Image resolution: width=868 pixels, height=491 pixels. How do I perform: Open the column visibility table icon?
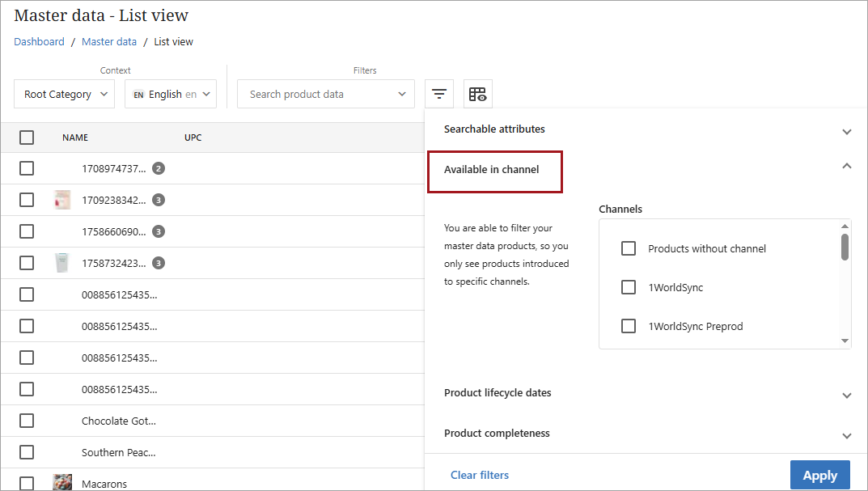tap(477, 94)
